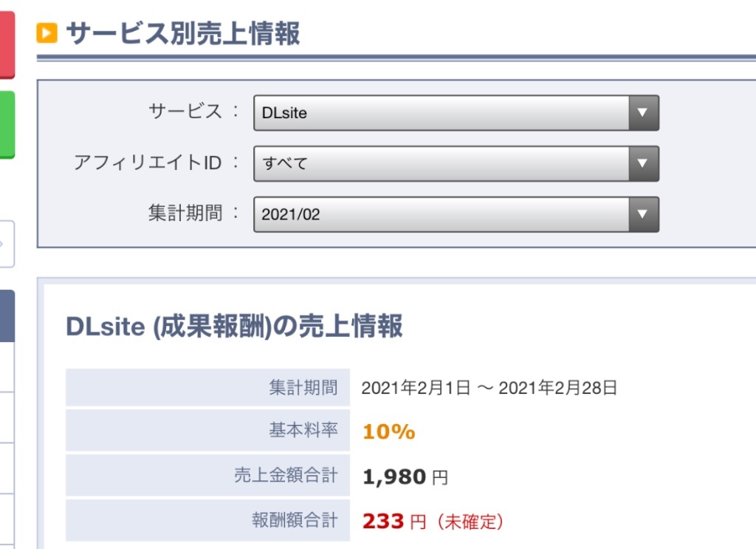
Task: Click the 報酬額合計 row label
Action: [x=295, y=520]
